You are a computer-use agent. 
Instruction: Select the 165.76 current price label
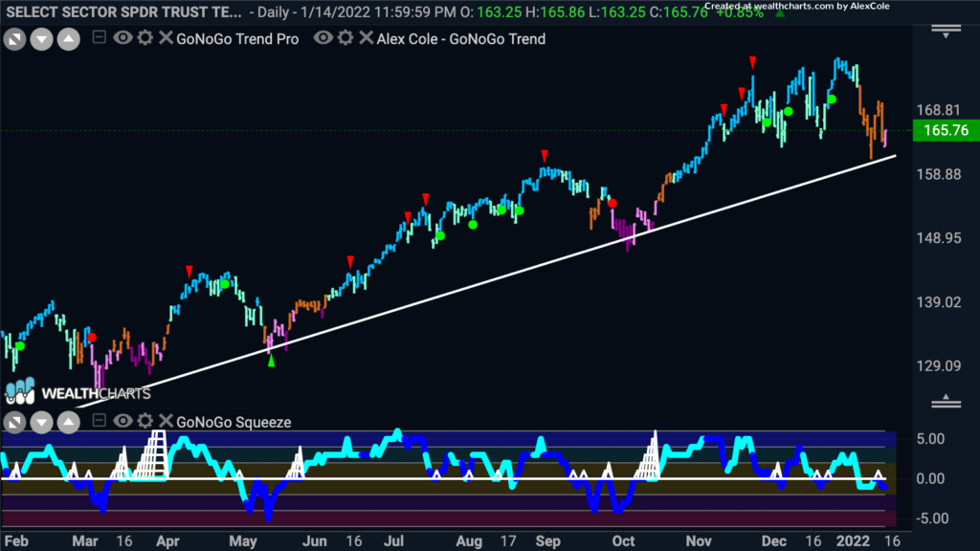tap(946, 130)
